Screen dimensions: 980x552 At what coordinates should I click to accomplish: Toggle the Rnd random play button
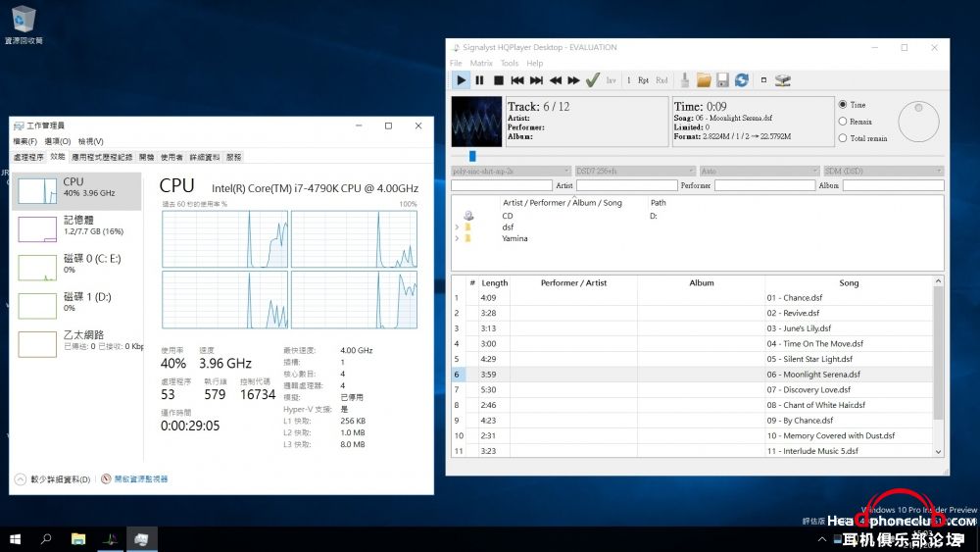click(661, 80)
